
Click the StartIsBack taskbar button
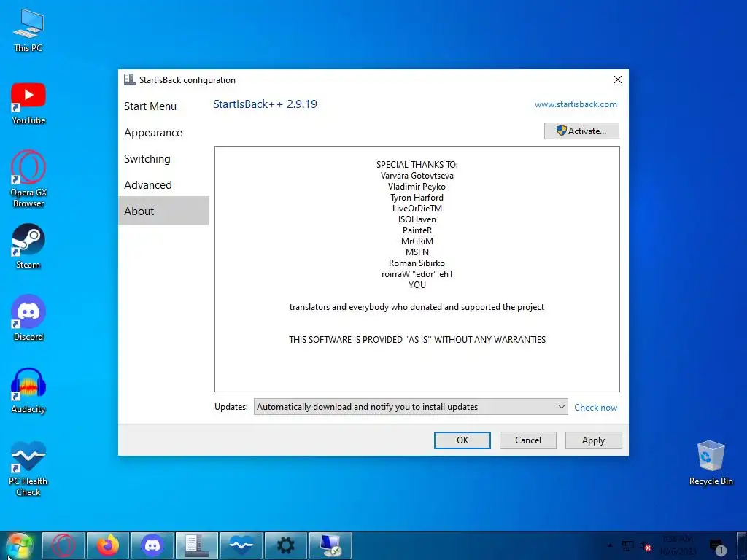pos(197,545)
